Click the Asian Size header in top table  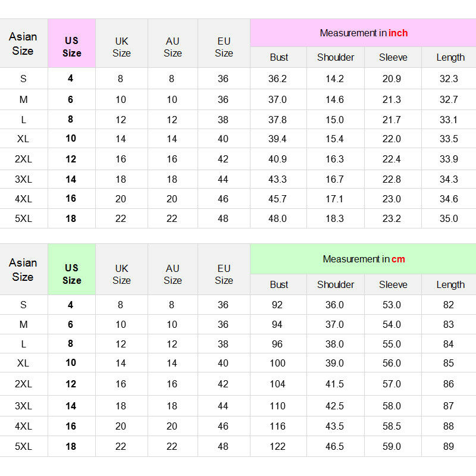[23, 43]
